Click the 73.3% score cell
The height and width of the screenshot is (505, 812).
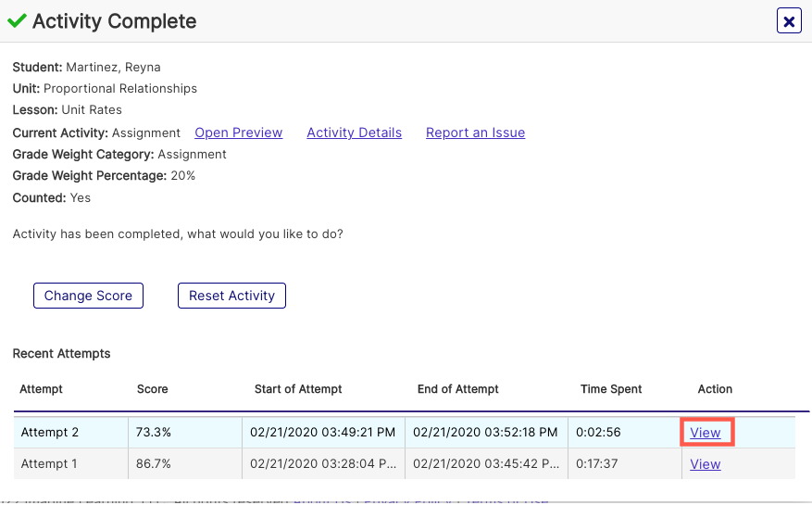click(x=185, y=433)
